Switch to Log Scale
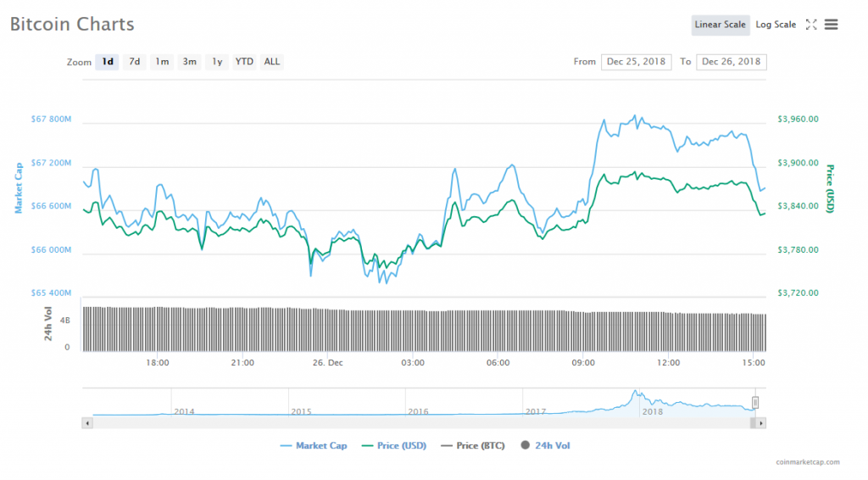Viewport: 868px width, 480px height. coord(776,25)
